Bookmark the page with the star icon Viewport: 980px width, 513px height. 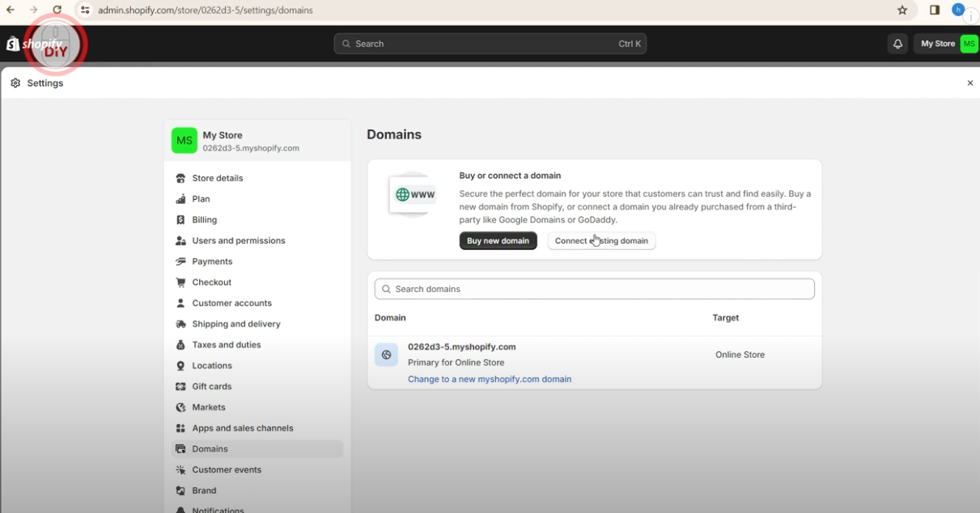pyautogui.click(x=902, y=10)
